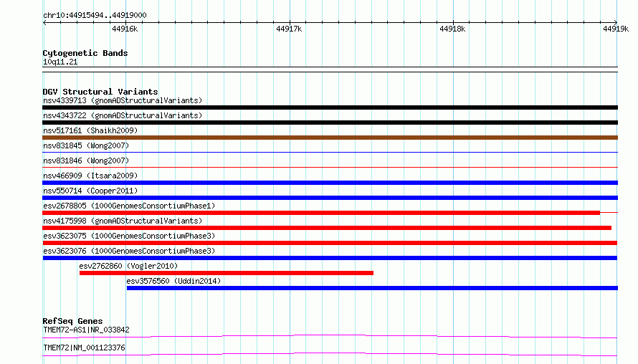Click nsv466909 (Itsara2009) label
The width and height of the screenshot is (638, 364).
tap(90, 176)
